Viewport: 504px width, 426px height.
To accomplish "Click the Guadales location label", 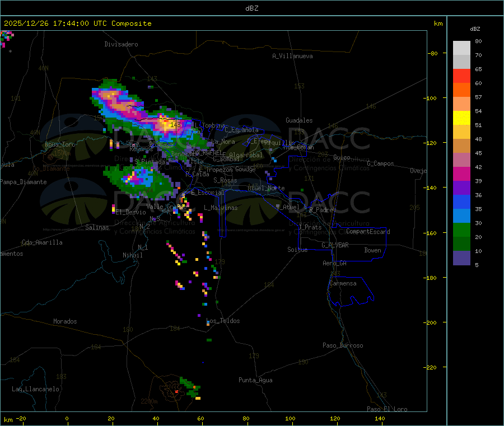I will coord(299,120).
